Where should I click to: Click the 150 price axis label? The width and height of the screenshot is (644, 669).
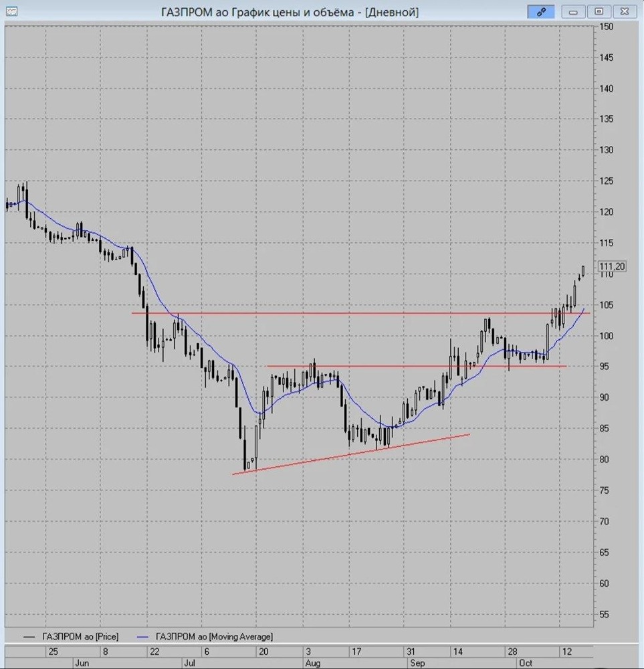(x=606, y=27)
